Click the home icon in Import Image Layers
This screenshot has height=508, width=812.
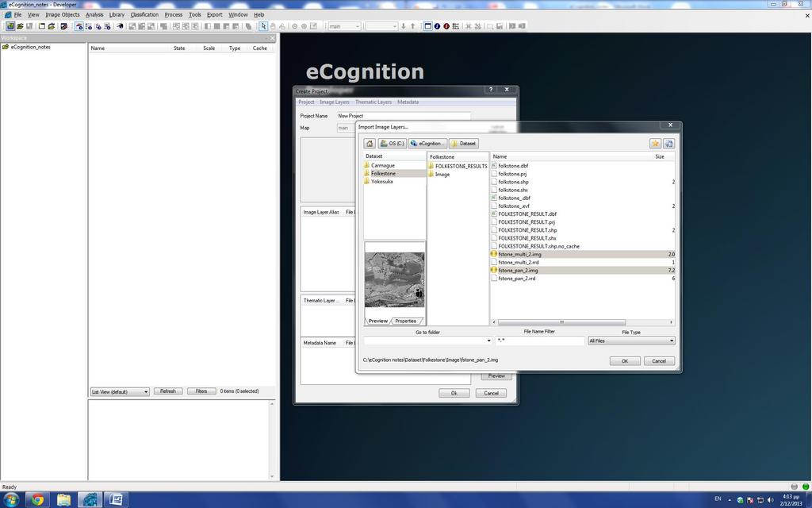pos(370,144)
